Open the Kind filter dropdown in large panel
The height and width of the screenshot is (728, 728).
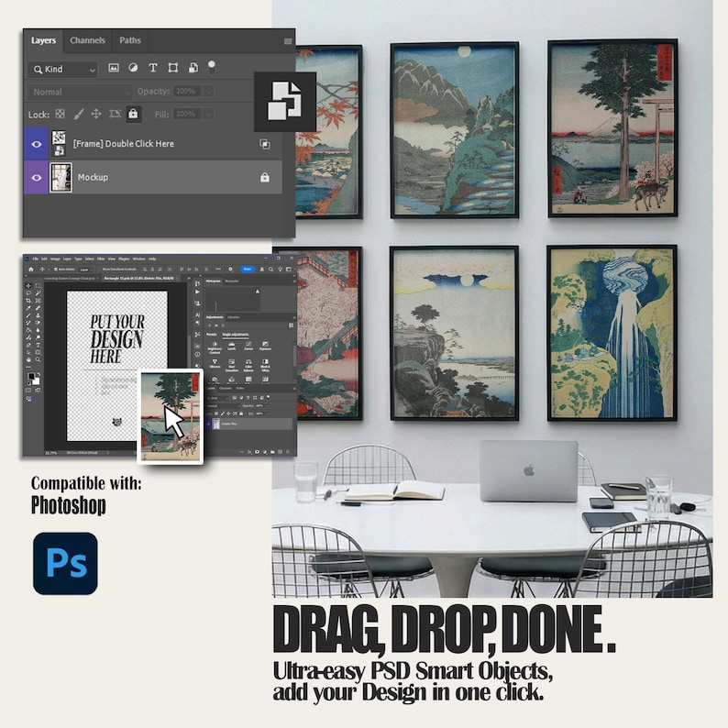[x=62, y=70]
